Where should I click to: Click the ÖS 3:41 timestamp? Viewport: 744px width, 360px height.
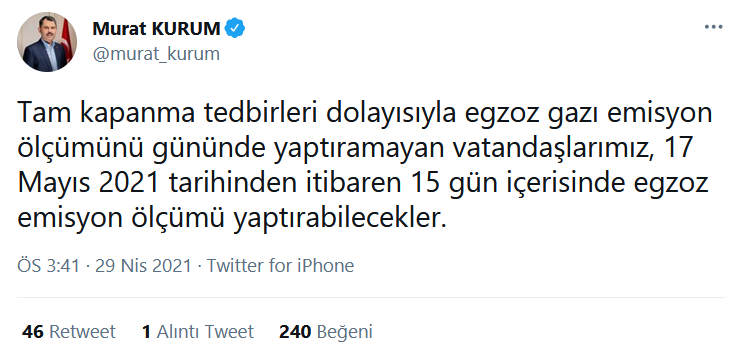[48, 266]
